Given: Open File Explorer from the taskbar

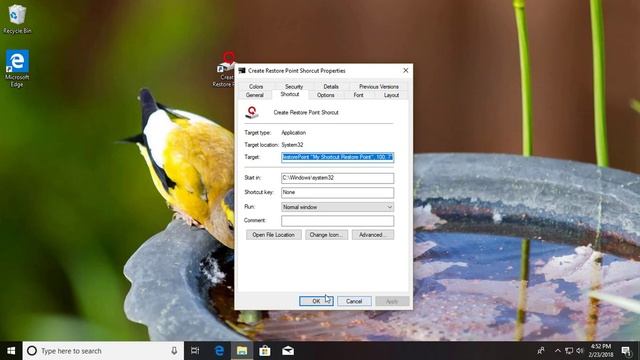Looking at the screenshot, I should (x=242, y=351).
